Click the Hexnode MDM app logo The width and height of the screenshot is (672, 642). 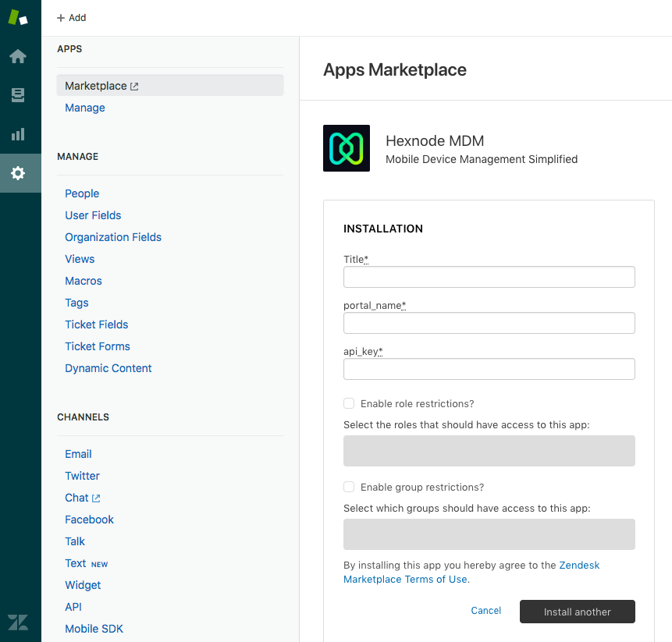point(347,148)
